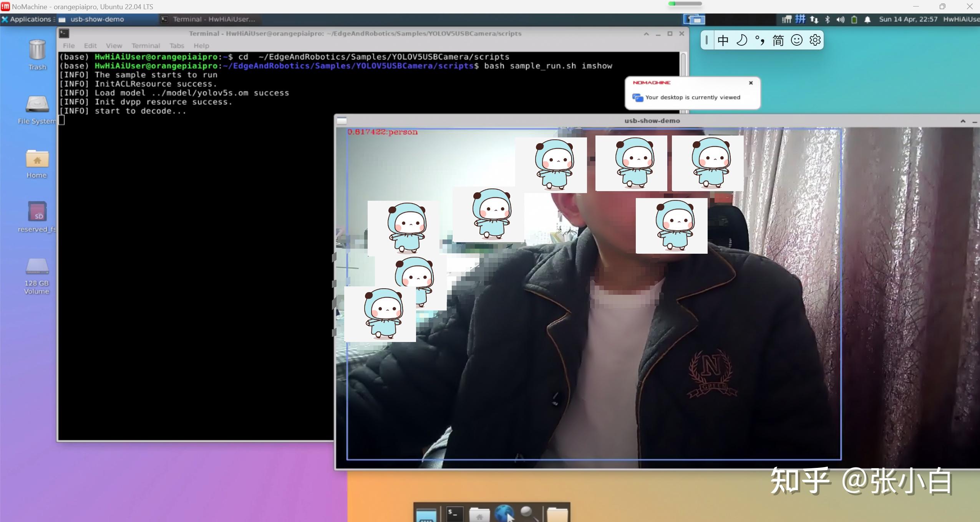Screen dimensions: 980x522
Task: Roll up the usb-show-demo window
Action: pos(963,121)
